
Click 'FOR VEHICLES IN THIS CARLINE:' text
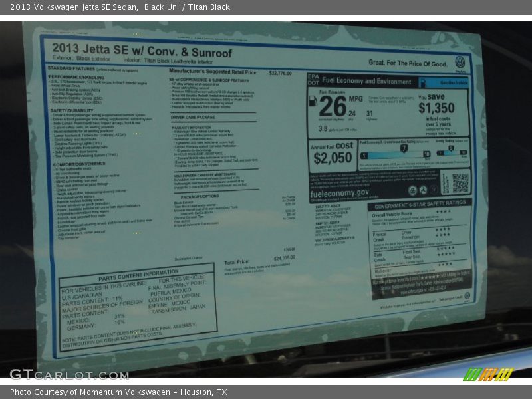[x=104, y=287]
